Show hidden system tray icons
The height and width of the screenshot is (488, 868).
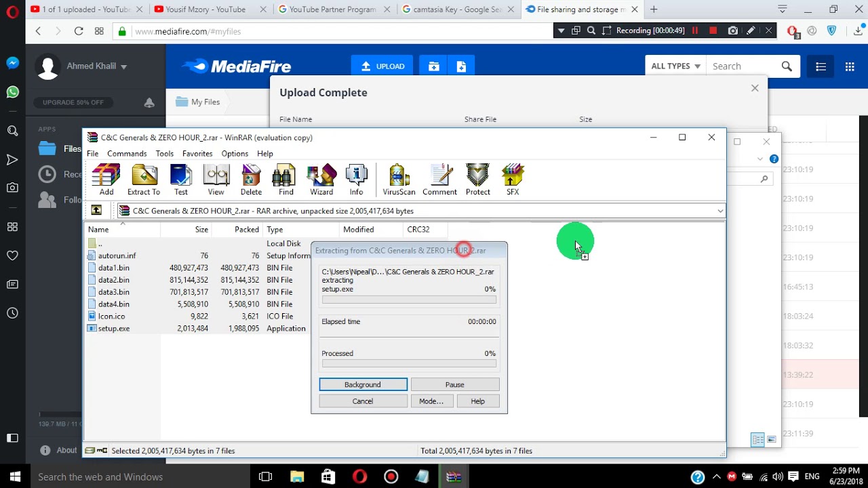[716, 477]
